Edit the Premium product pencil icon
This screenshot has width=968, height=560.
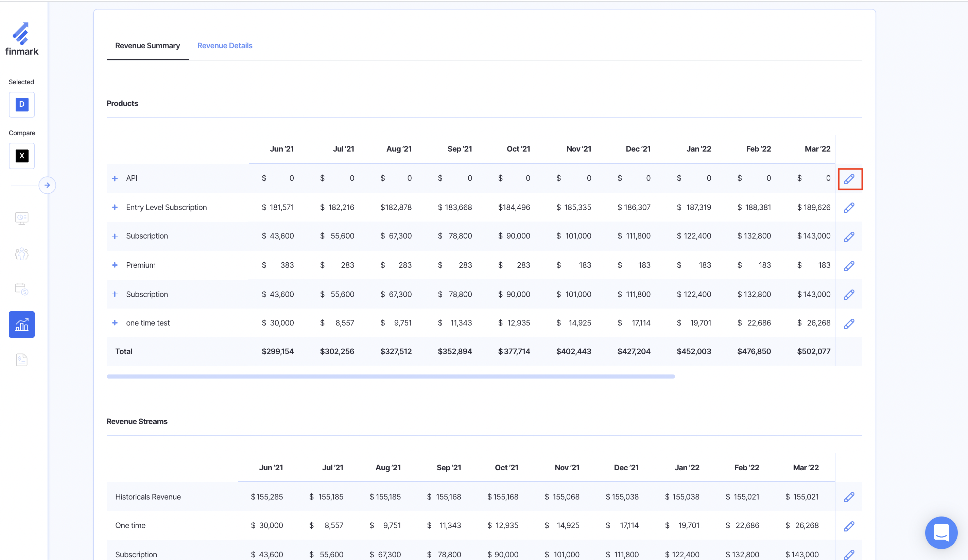[x=849, y=266]
